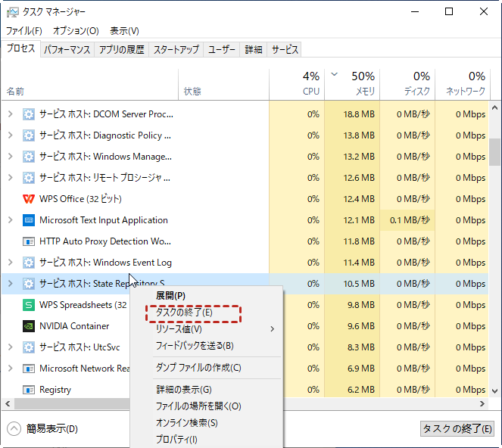The height and width of the screenshot is (448, 502).
Task: Click the Task Manager title bar icon
Action: pyautogui.click(x=12, y=12)
